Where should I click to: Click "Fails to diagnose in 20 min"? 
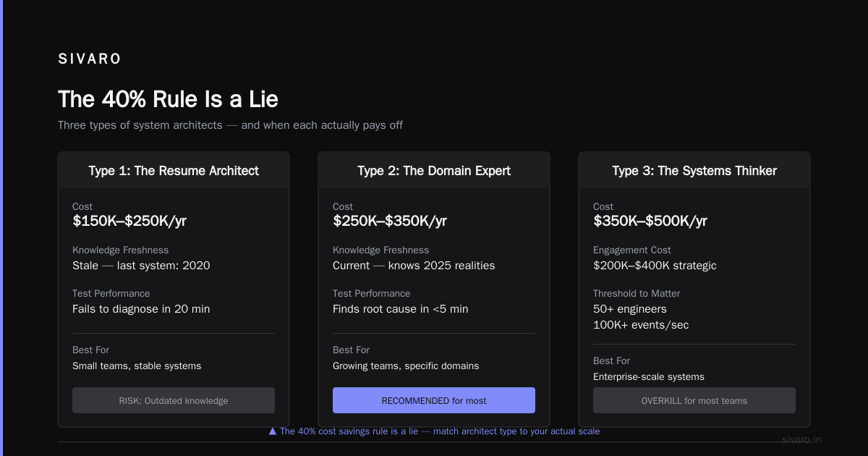coord(141,309)
